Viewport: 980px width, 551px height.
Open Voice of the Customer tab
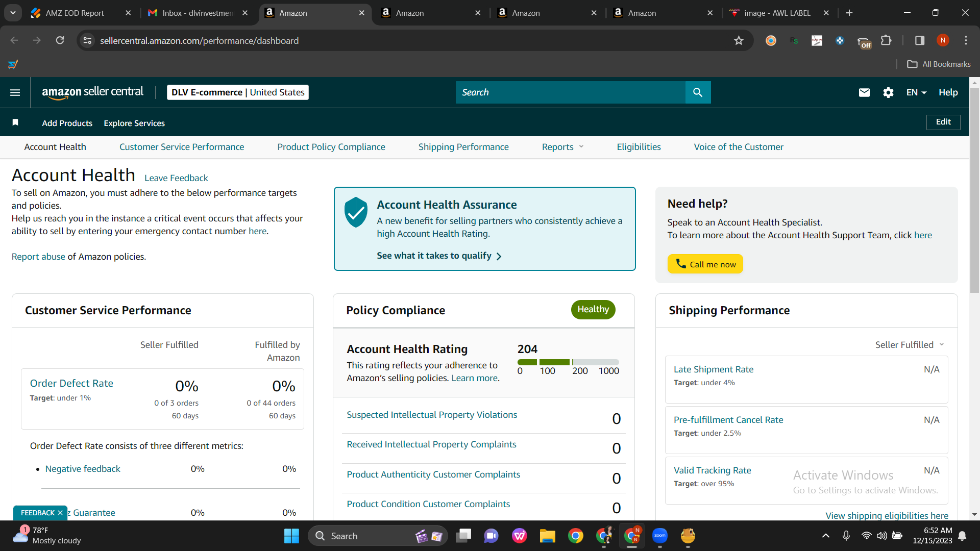[739, 147]
